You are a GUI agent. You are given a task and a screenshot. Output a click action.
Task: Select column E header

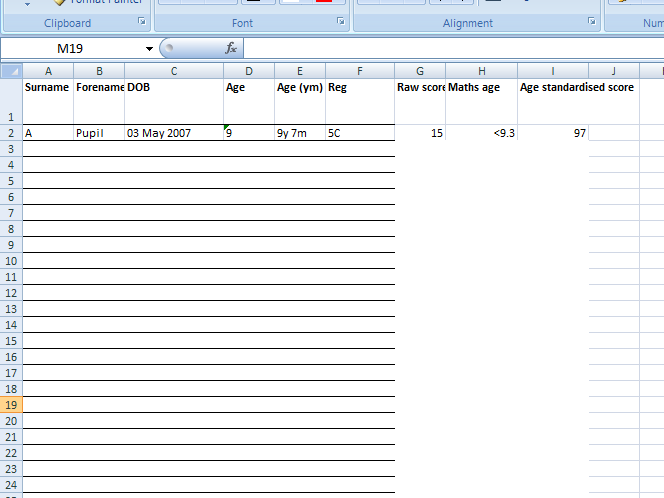(300, 71)
